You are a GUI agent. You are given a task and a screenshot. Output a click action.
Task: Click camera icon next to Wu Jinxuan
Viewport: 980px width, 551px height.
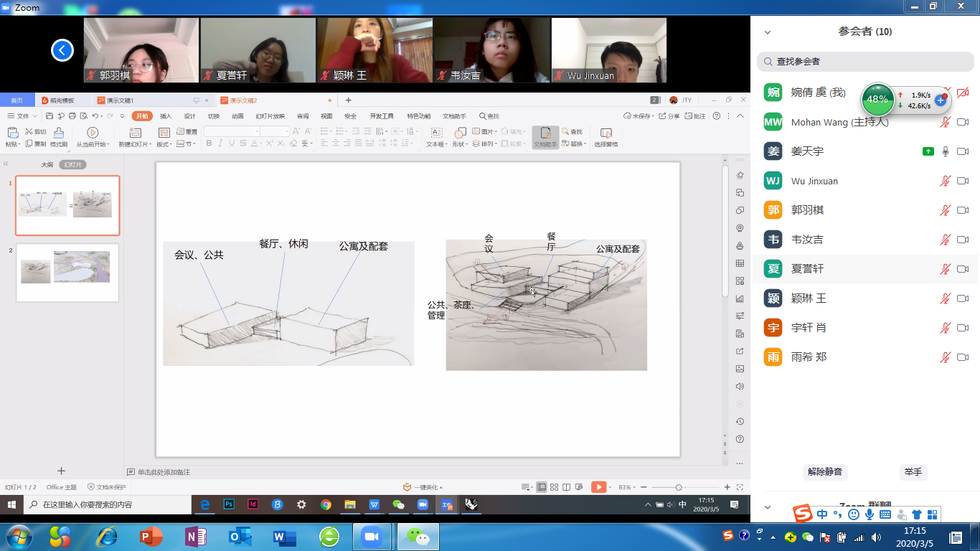(963, 181)
